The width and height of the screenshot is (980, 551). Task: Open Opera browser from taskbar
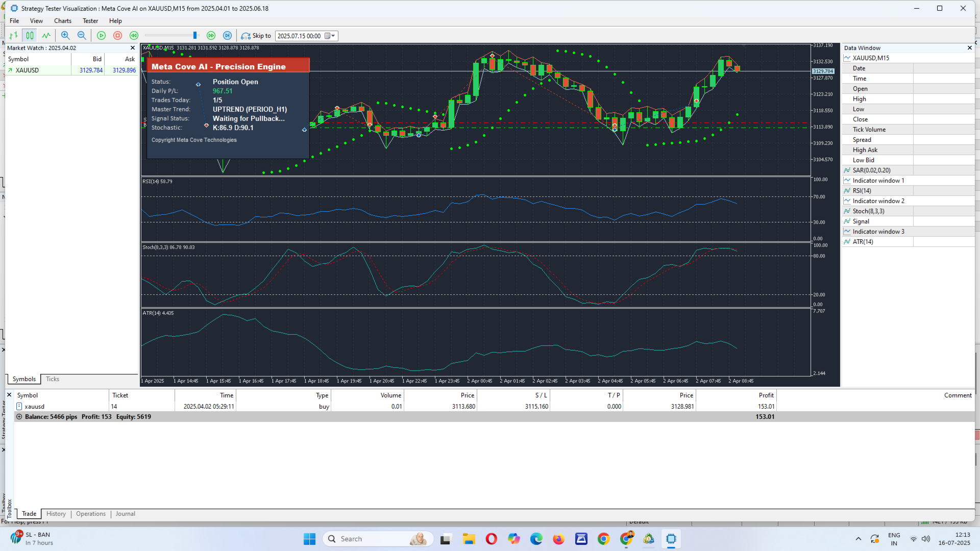(x=491, y=539)
